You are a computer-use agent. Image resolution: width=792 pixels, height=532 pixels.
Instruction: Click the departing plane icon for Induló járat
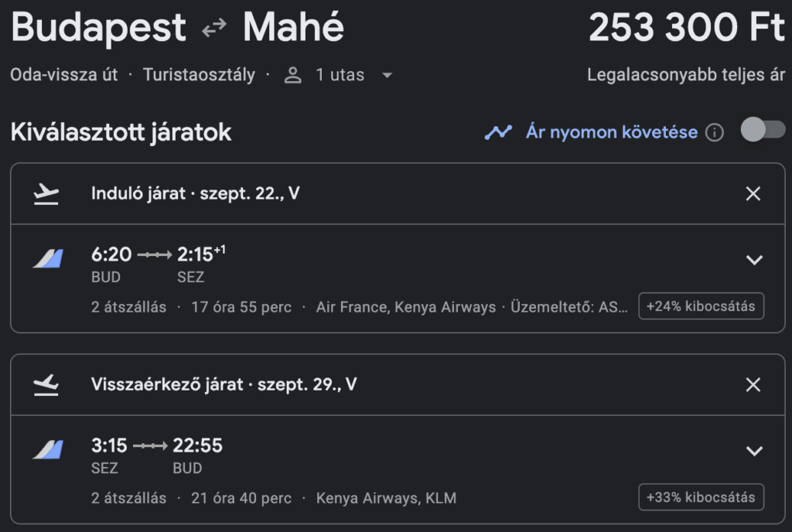pyautogui.click(x=46, y=194)
